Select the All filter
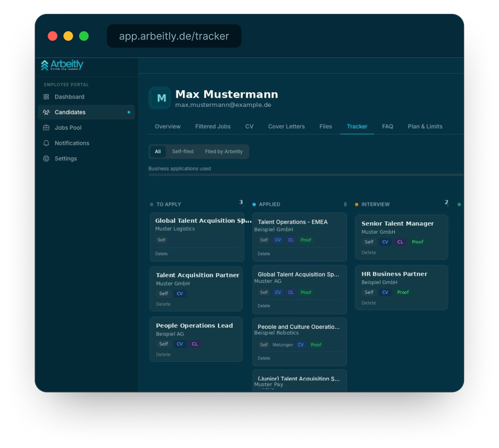Image resolution: width=499 pixels, height=448 pixels. point(158,151)
